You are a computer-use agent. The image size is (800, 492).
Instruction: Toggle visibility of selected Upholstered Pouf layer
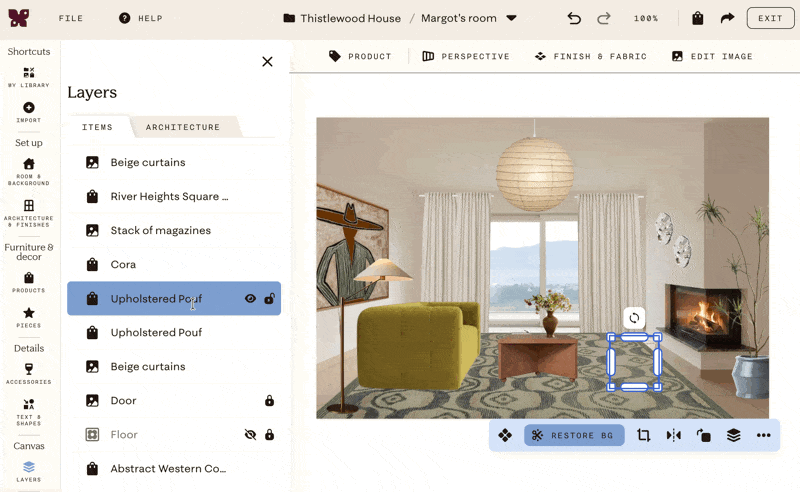click(x=250, y=299)
